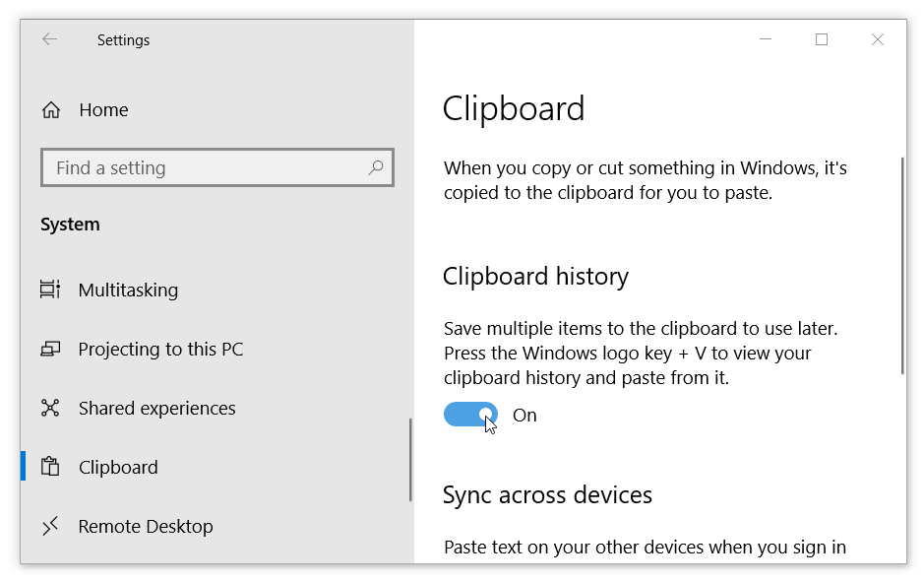This screenshot has width=924, height=582.
Task: Select Shared experiences in the sidebar
Action: (156, 408)
